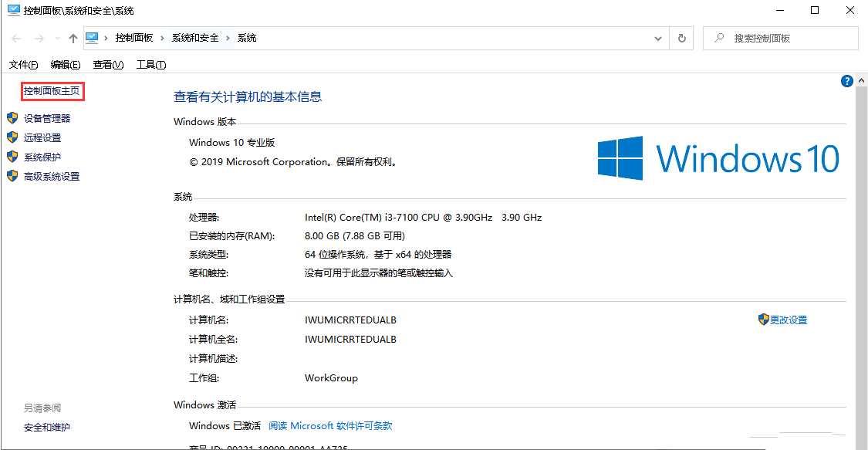Click the 搜索控制面板 search field
The width and height of the screenshot is (868, 450).
(781, 38)
